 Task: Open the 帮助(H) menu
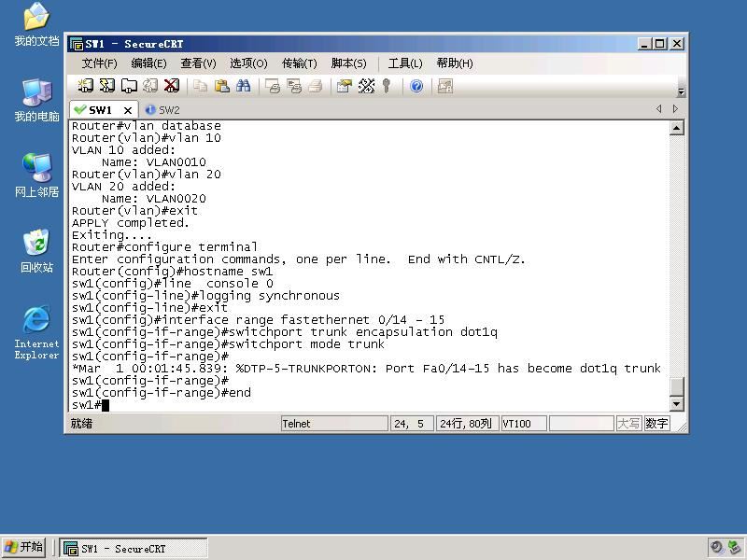click(455, 63)
